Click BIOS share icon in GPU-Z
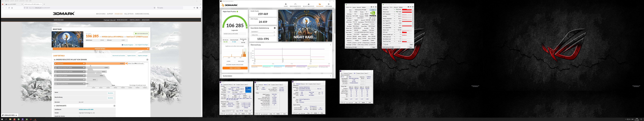The height and width of the screenshot is (121, 644). (x=370, y=18)
